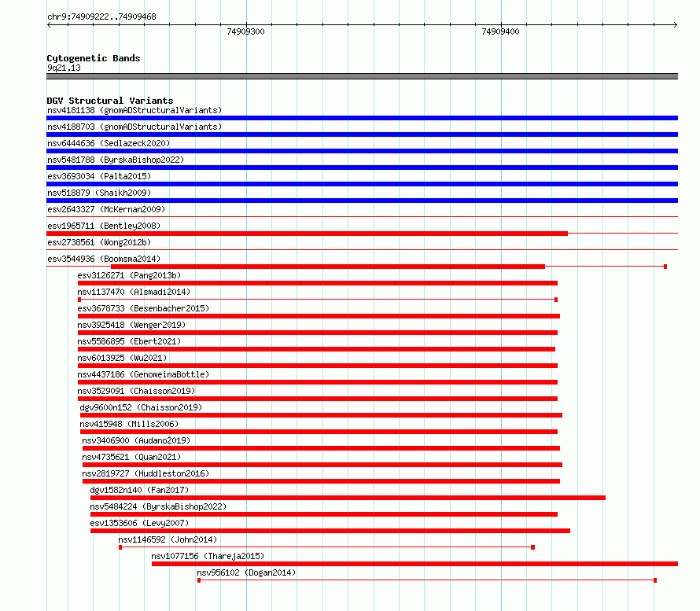Click esv1353606 (Levy2007) label
The width and height of the screenshot is (700, 611).
pos(139,523)
